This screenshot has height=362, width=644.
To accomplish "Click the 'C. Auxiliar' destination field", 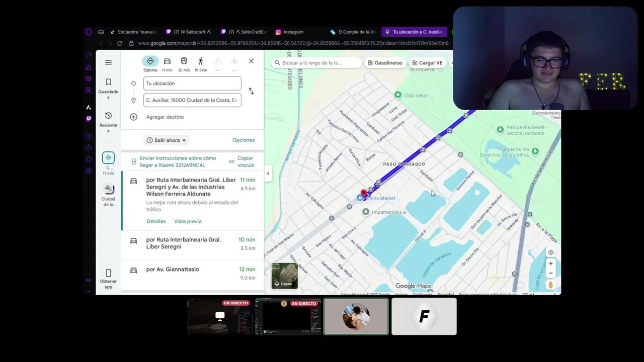I will 192,100.
